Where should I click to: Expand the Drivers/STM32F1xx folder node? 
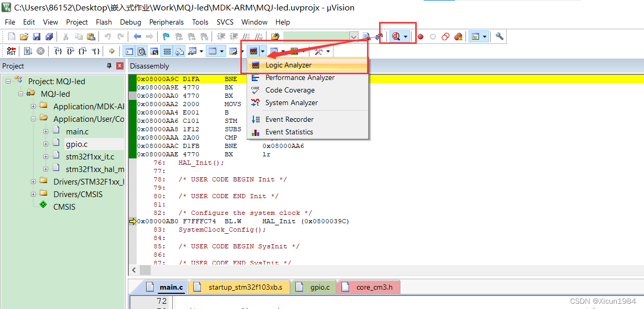click(x=34, y=181)
